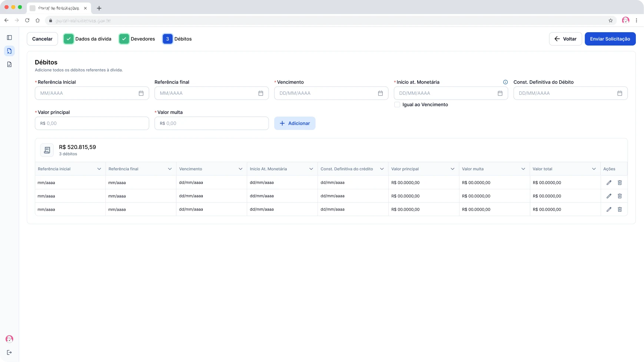Open Valor total column chevron
Screen dimensions: 644x362
(594, 169)
